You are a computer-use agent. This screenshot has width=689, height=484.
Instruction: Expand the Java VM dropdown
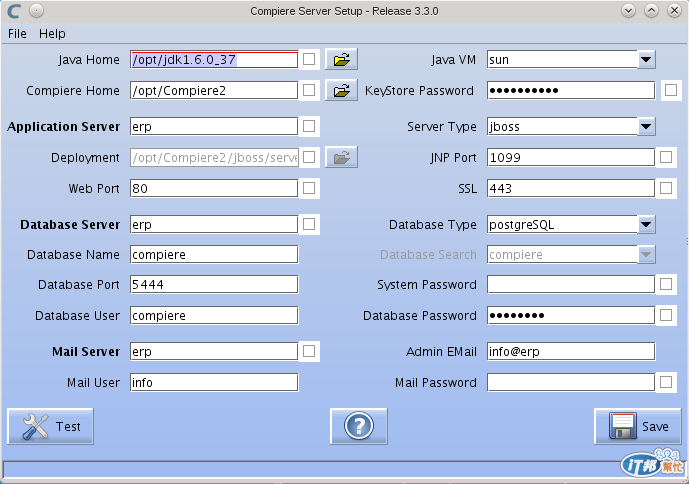(x=646, y=59)
